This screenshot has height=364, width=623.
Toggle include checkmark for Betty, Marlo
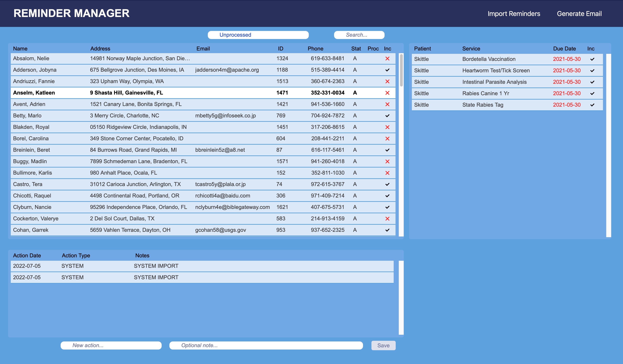click(387, 116)
